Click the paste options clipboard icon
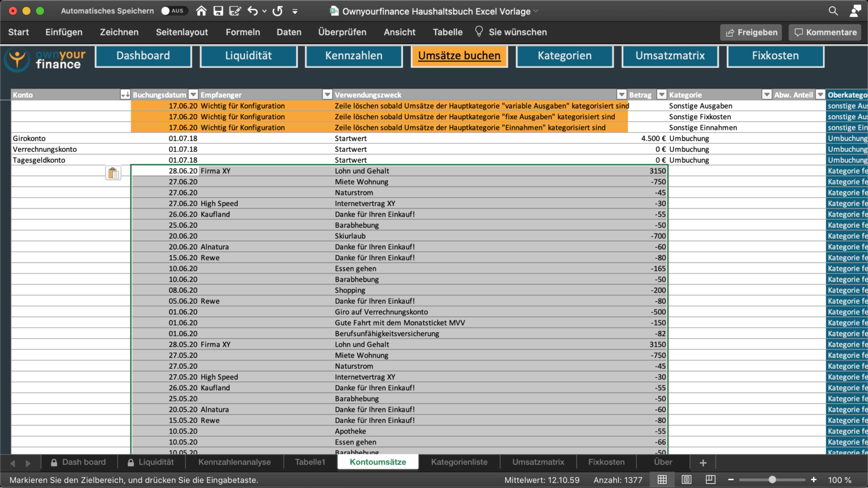The width and height of the screenshot is (868, 488). point(113,173)
